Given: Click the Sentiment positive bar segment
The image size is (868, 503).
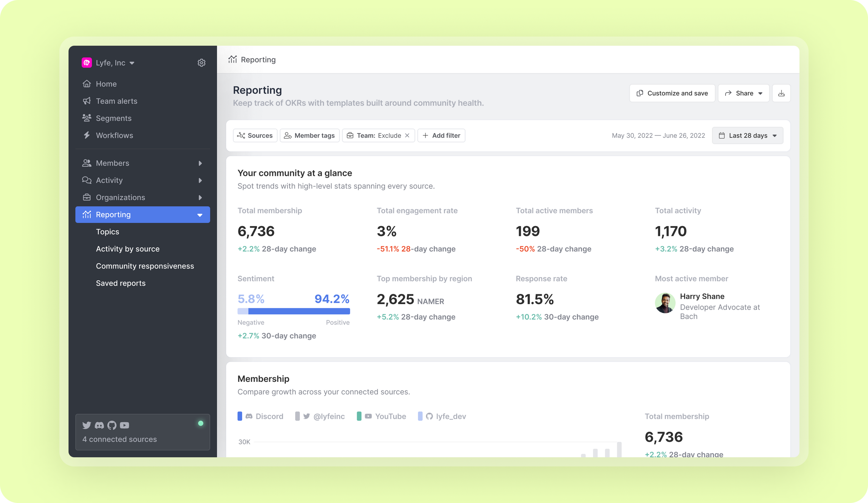Looking at the screenshot, I should tap(299, 311).
